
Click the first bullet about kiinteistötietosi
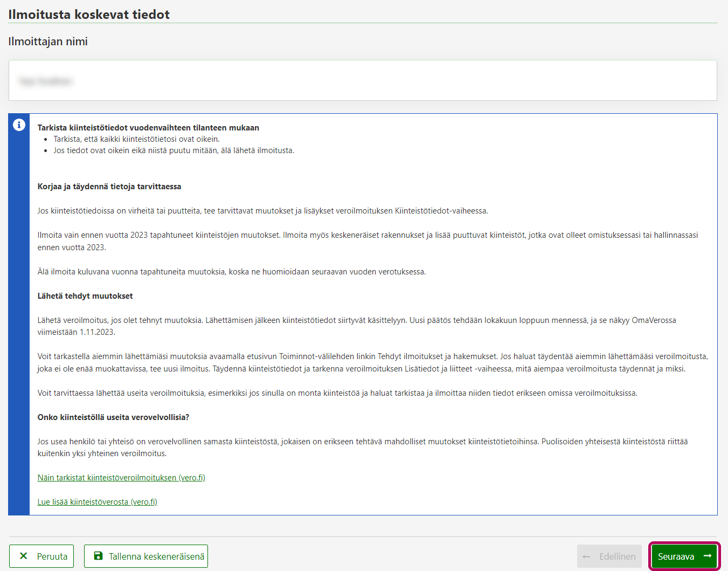[x=136, y=139]
